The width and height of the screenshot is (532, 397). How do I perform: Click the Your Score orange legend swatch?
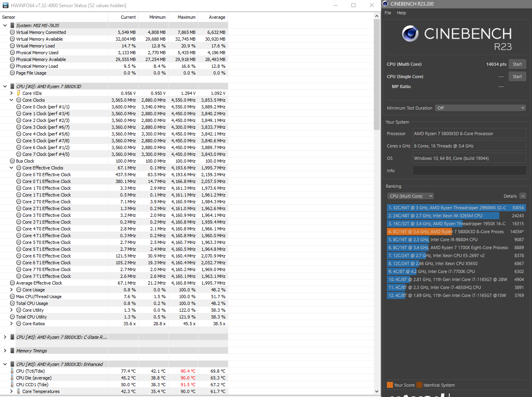(390, 385)
